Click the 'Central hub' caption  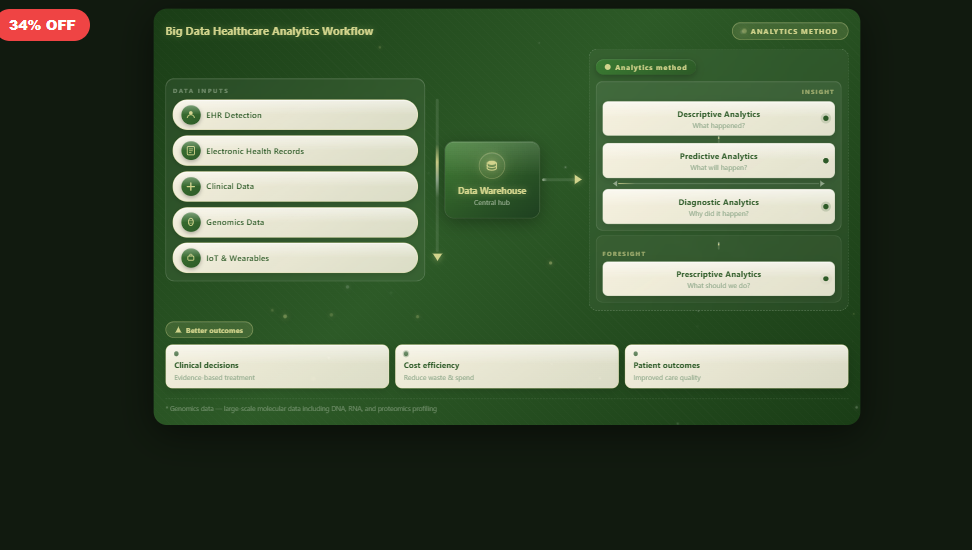[492, 203]
